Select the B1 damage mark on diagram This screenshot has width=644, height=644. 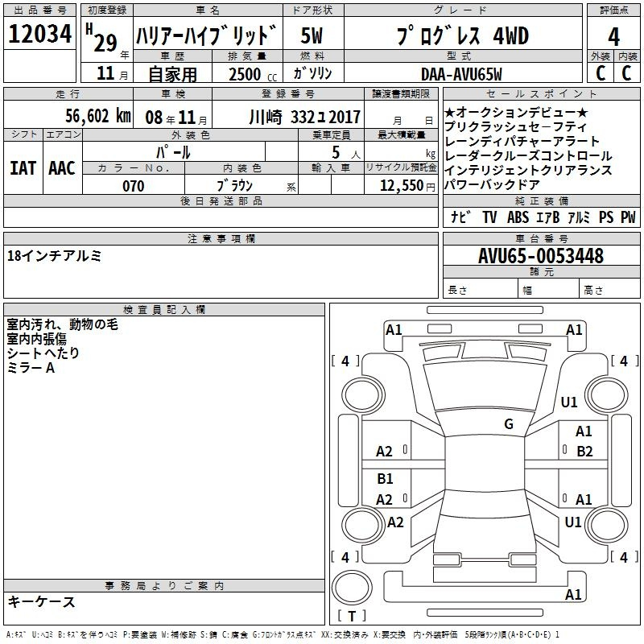385,479
